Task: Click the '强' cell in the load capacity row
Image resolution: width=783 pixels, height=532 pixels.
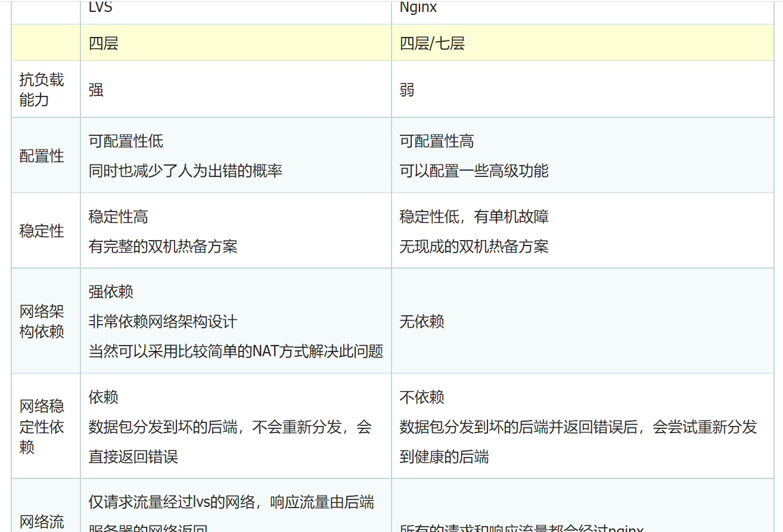Action: pos(235,89)
